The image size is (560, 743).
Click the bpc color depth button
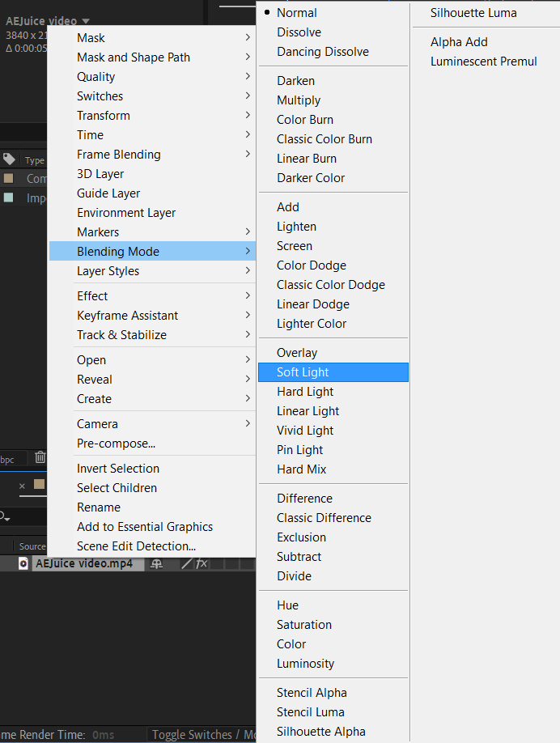click(7, 460)
